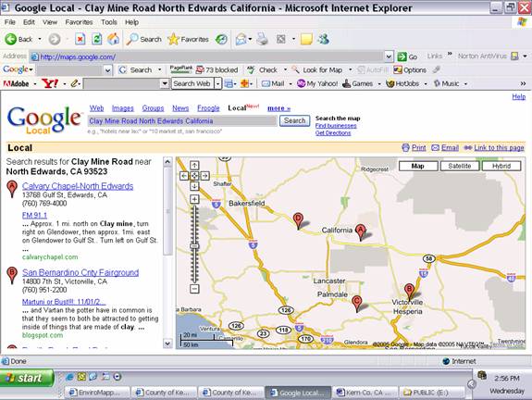Click the Google Local Search button
532x400 pixels.
click(295, 120)
